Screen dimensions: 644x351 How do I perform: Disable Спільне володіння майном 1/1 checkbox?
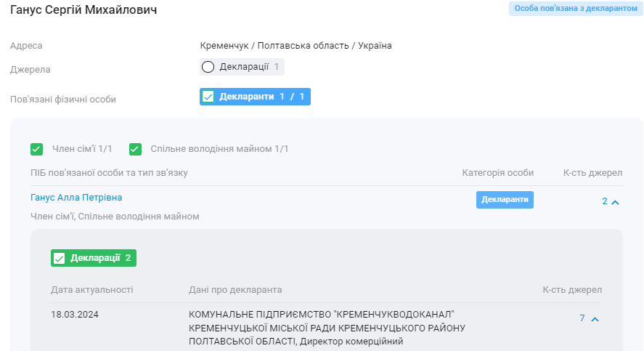point(135,149)
